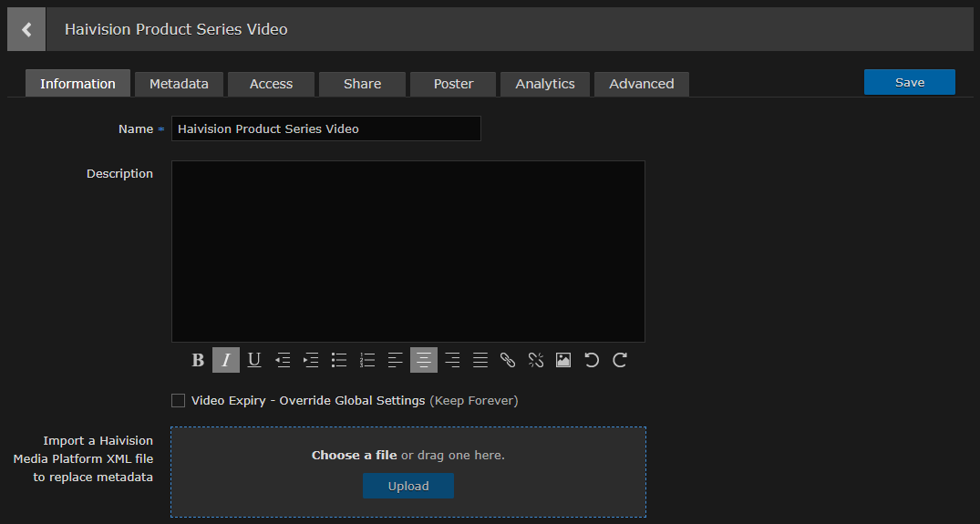Toggle italic formatting in the toolbar
Viewport: 980px width, 524px height.
[x=226, y=360]
